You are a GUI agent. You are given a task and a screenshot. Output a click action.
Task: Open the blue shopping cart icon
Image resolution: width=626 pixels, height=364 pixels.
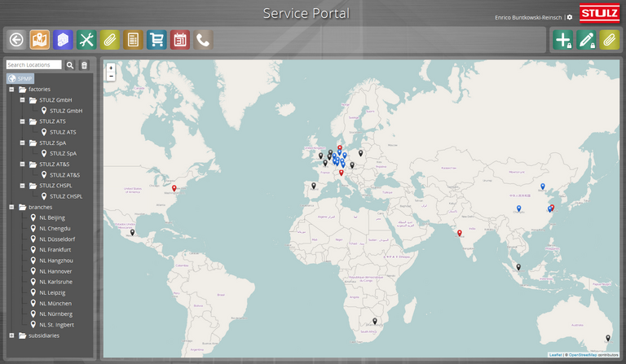point(156,40)
